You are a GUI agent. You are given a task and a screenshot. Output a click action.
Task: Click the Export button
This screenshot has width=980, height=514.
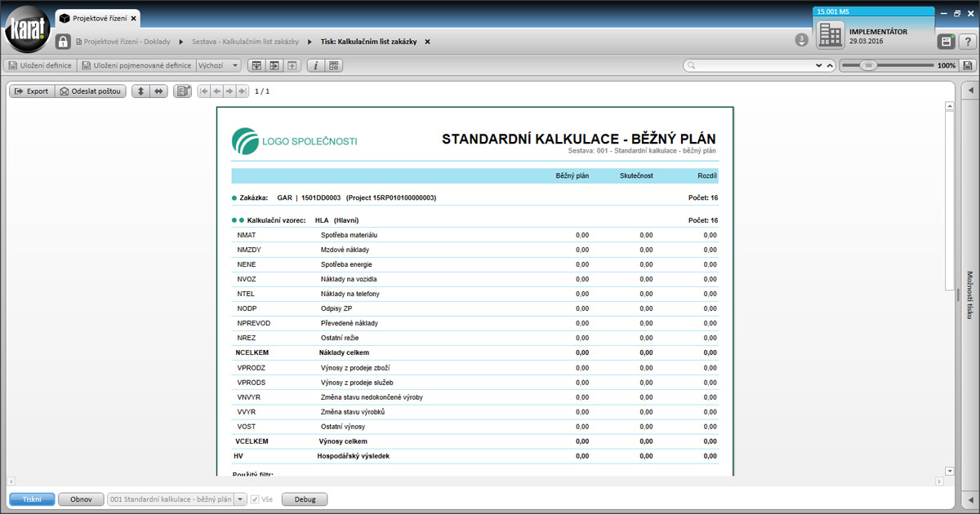(x=32, y=91)
